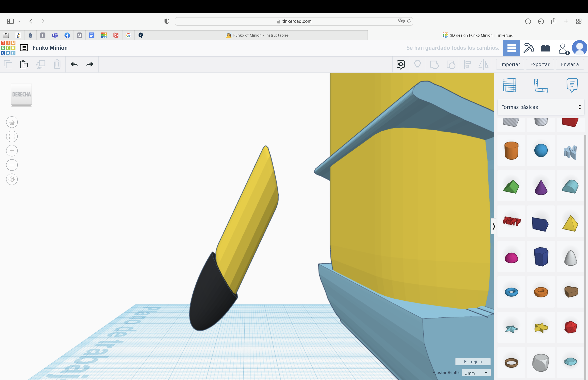The width and height of the screenshot is (588, 380).
Task: Select the Ruler tool
Action: click(541, 85)
